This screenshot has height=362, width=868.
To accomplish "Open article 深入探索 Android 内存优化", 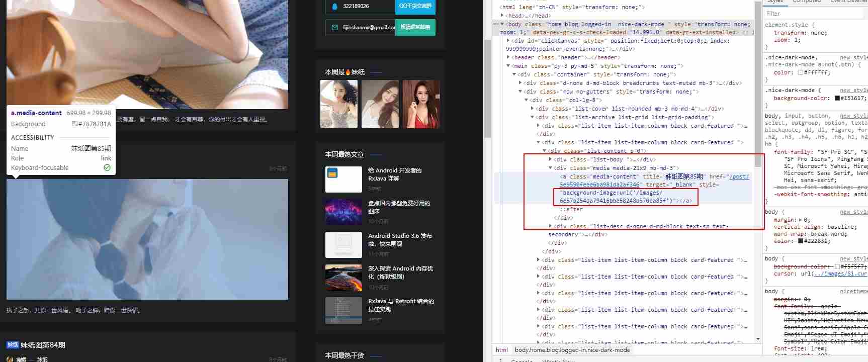I will pos(400,273).
